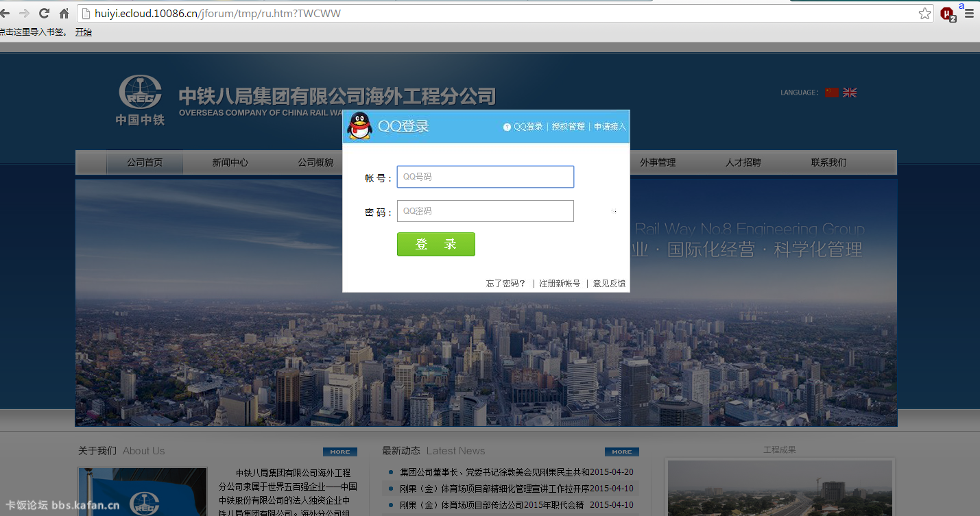
Task: Open 意见反馈 feedback link
Action: tap(609, 284)
